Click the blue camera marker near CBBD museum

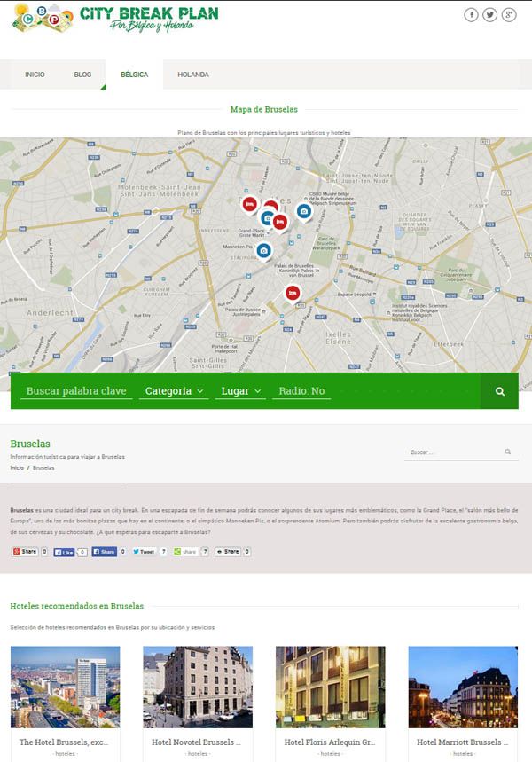[x=304, y=212]
